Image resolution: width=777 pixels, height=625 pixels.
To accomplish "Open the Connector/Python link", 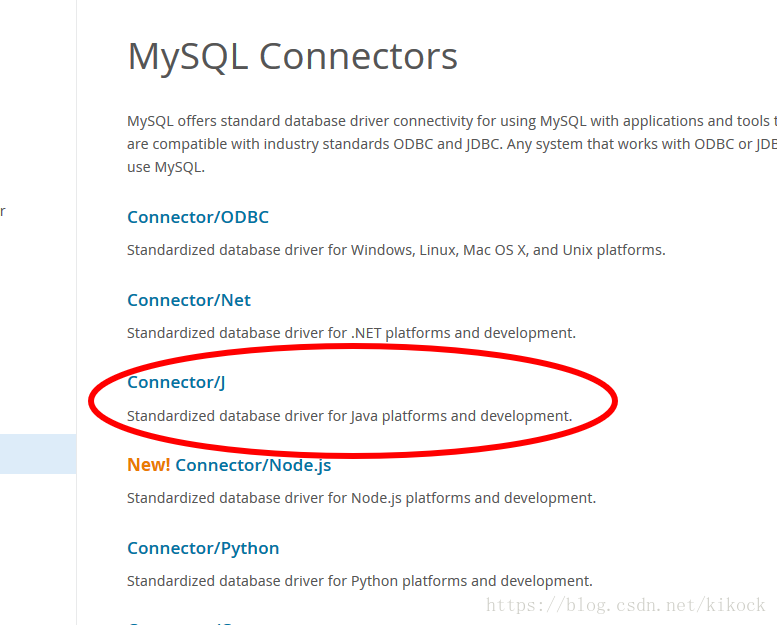I will (x=203, y=548).
